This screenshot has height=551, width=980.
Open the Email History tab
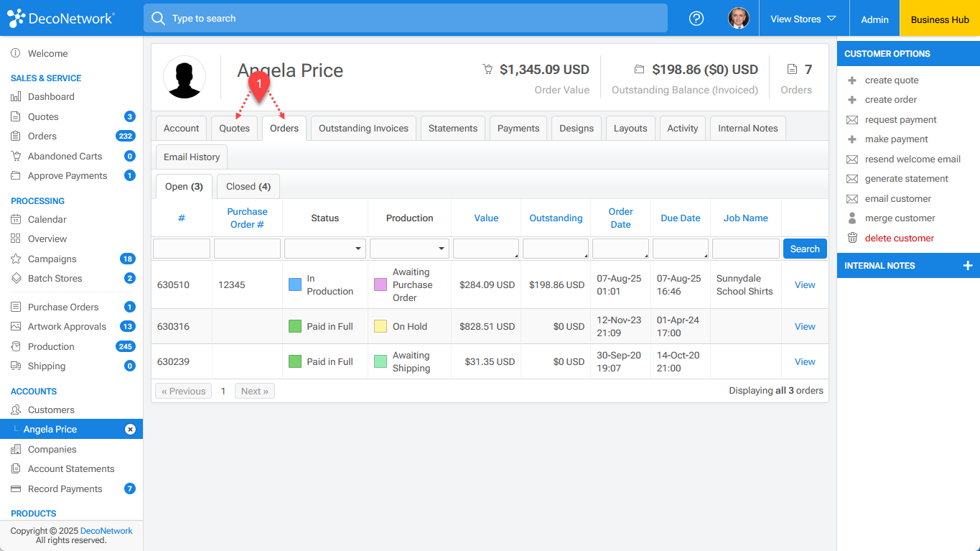coord(192,157)
